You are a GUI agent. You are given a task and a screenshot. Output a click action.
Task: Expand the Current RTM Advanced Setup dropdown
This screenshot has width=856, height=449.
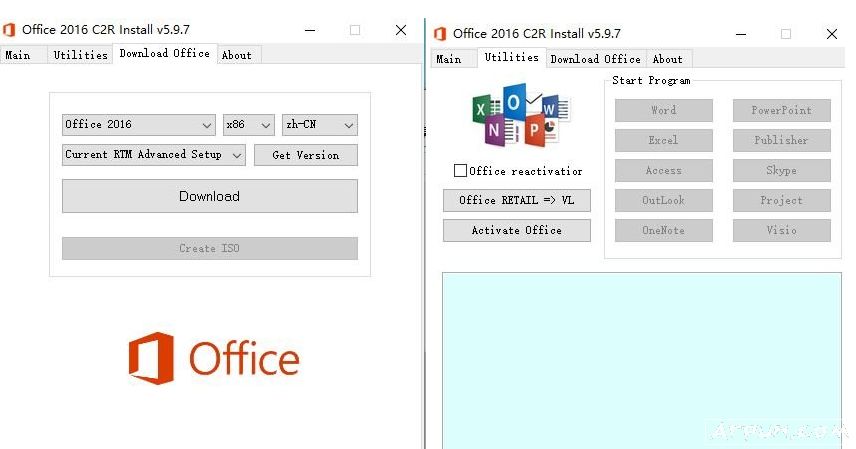[154, 155]
